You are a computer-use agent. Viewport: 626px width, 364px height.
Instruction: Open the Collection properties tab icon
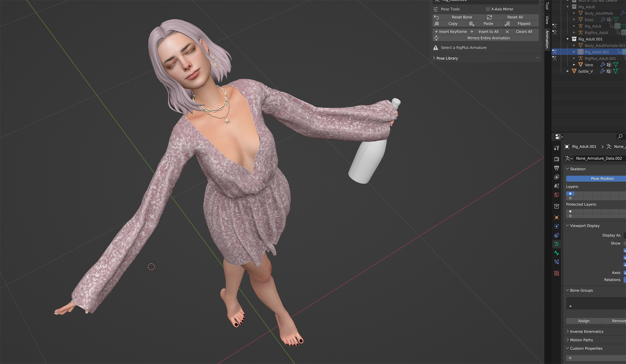[x=557, y=206]
